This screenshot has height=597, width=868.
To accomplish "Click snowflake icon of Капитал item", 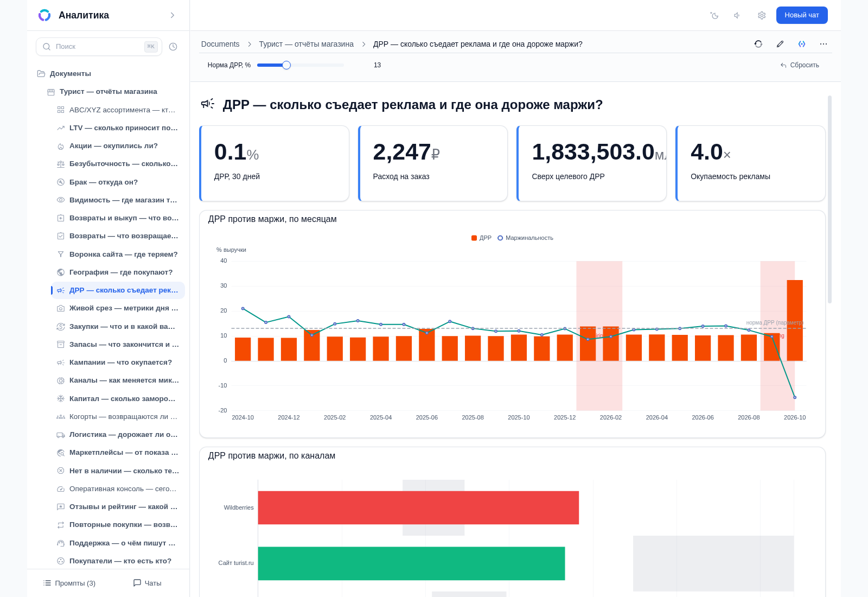I will 61,399.
